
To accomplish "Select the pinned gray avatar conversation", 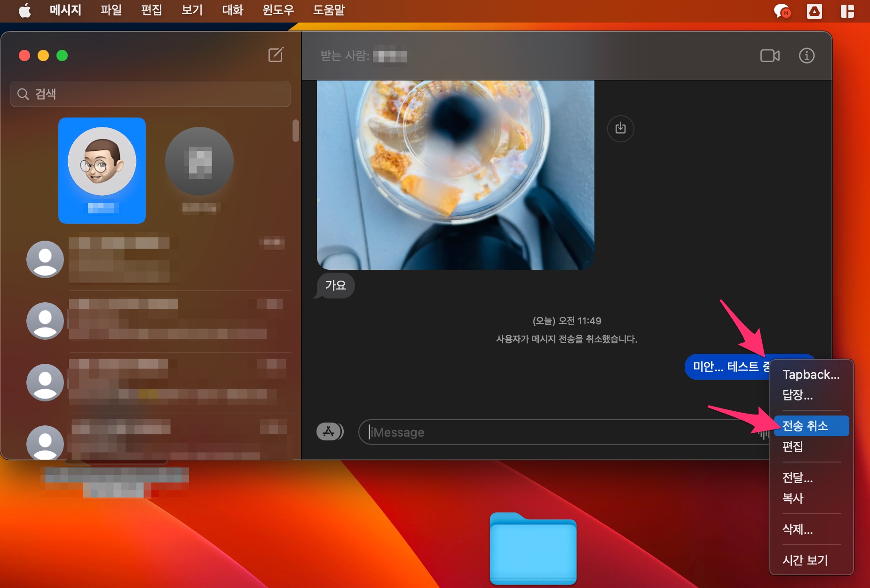I will point(199,170).
